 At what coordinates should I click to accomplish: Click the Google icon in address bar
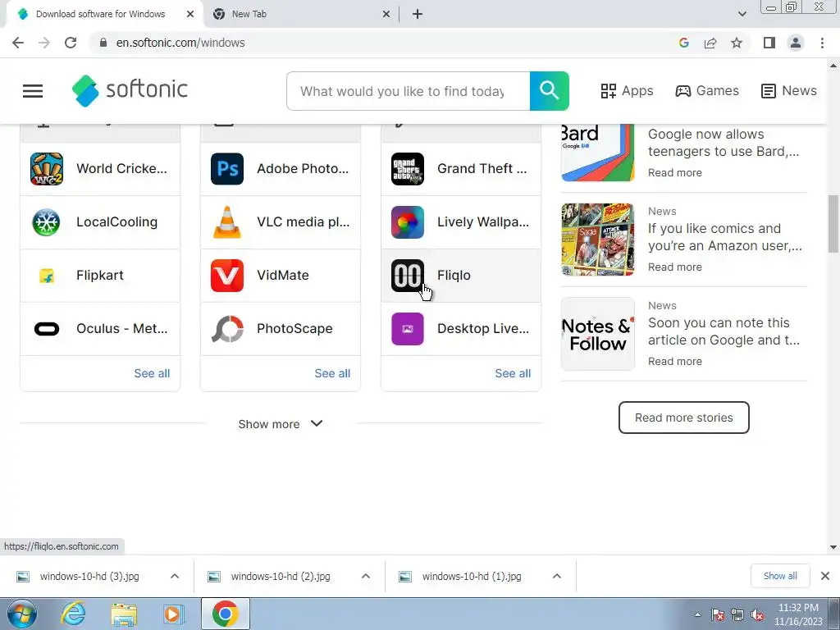683,43
